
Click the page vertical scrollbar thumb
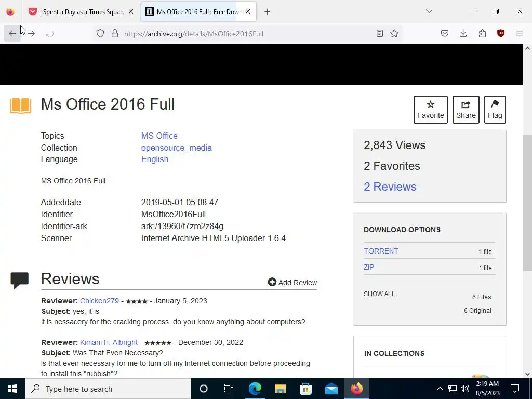pos(527,203)
